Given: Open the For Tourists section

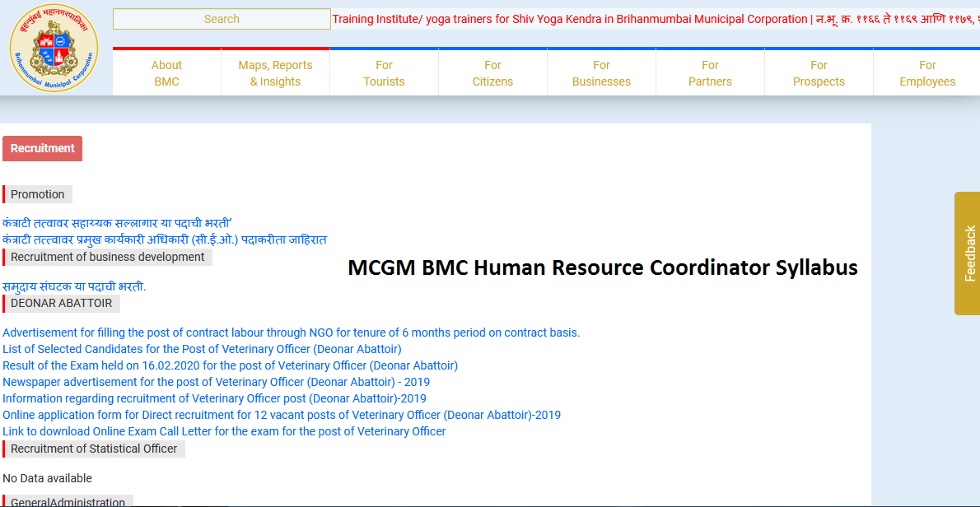Looking at the screenshot, I should click(x=384, y=72).
